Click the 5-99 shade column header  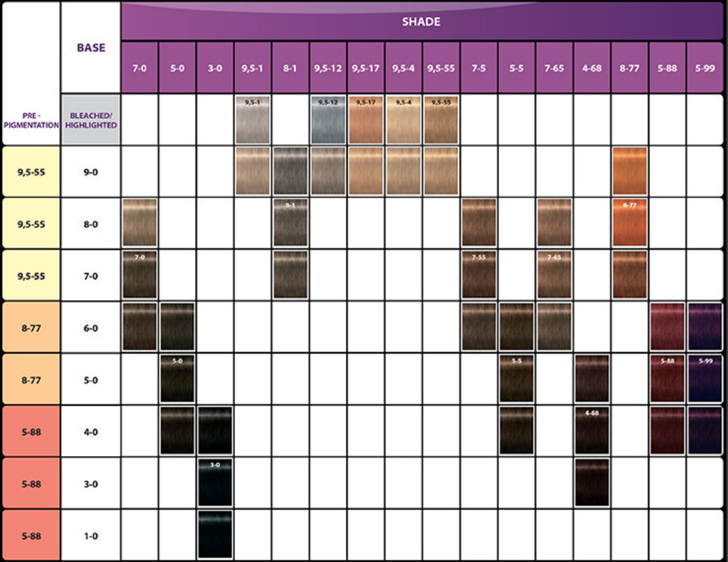[704, 68]
